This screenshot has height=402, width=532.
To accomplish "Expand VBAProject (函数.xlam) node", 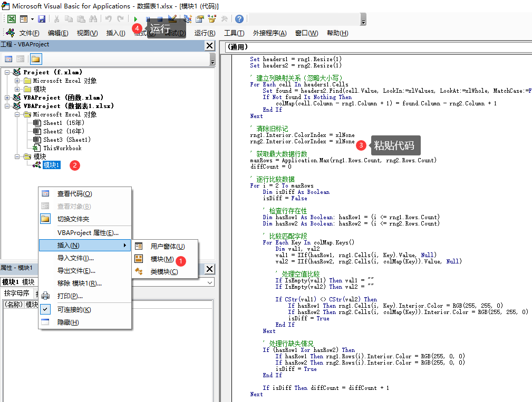I will (x=7, y=97).
